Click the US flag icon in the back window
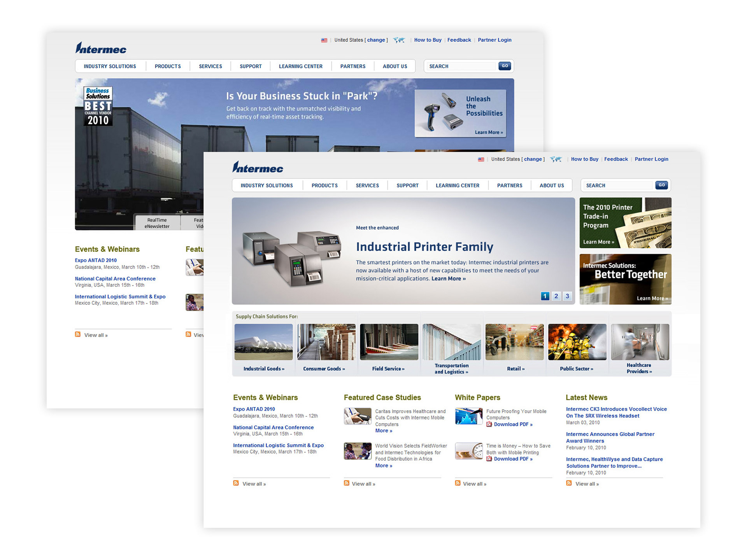 click(x=324, y=40)
